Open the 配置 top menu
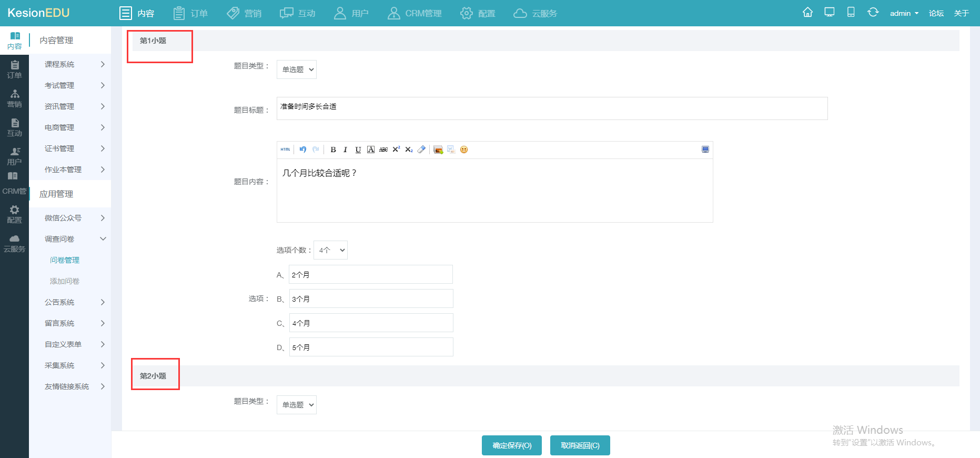The height and width of the screenshot is (458, 980). coord(478,13)
